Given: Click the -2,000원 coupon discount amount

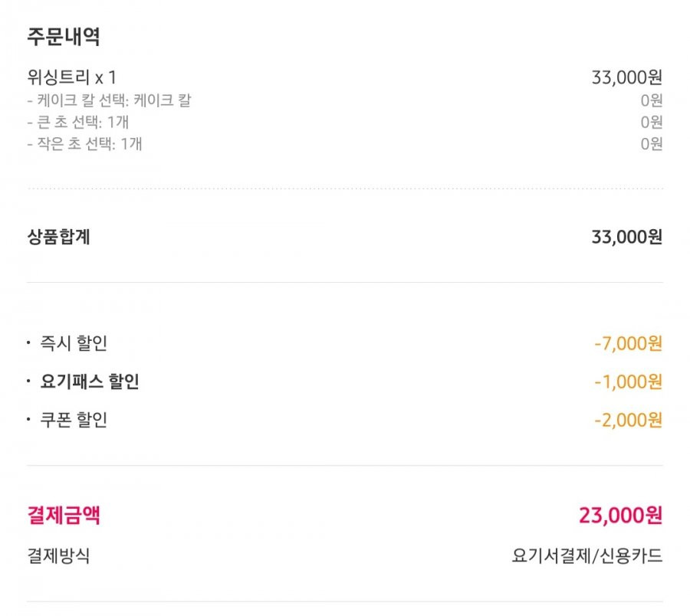Looking at the screenshot, I should pos(629,420).
